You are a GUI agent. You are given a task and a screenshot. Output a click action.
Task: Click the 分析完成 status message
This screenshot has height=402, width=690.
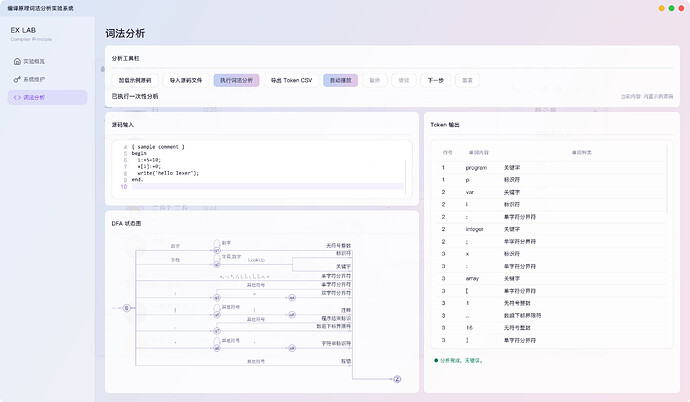(x=461, y=360)
